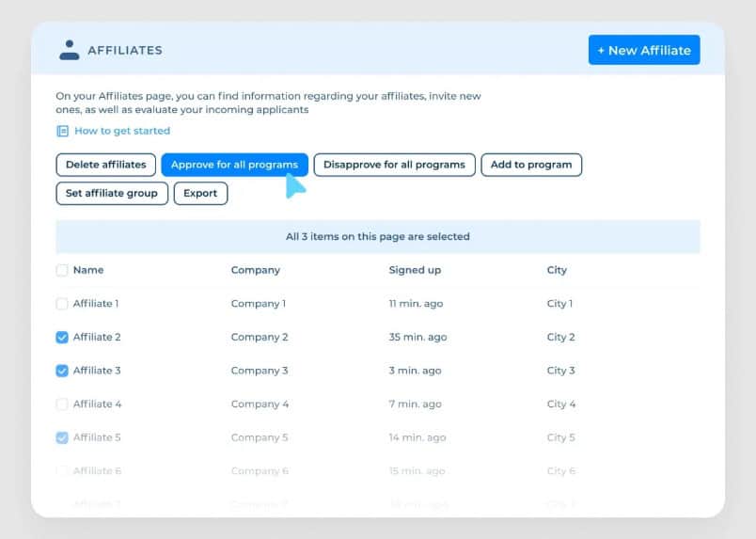Screen dimensions: 756x539
Task: Create a new affiliate
Action: tap(644, 50)
